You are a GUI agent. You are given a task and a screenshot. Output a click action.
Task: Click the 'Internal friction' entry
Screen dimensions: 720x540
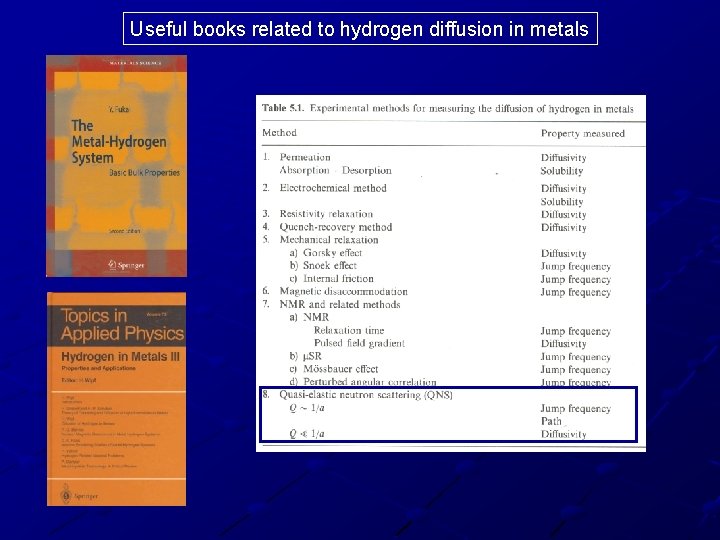click(x=338, y=278)
